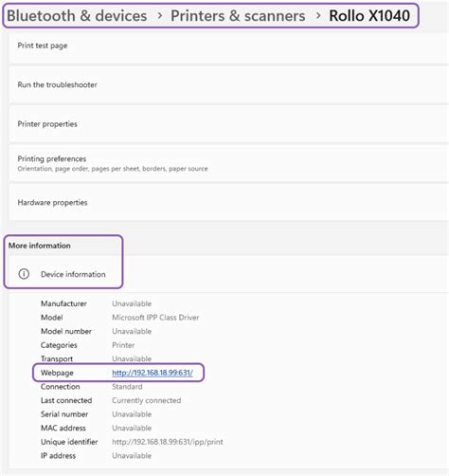The width and height of the screenshot is (449, 476).
Task: Open Printer properties
Action: [x=228, y=124]
